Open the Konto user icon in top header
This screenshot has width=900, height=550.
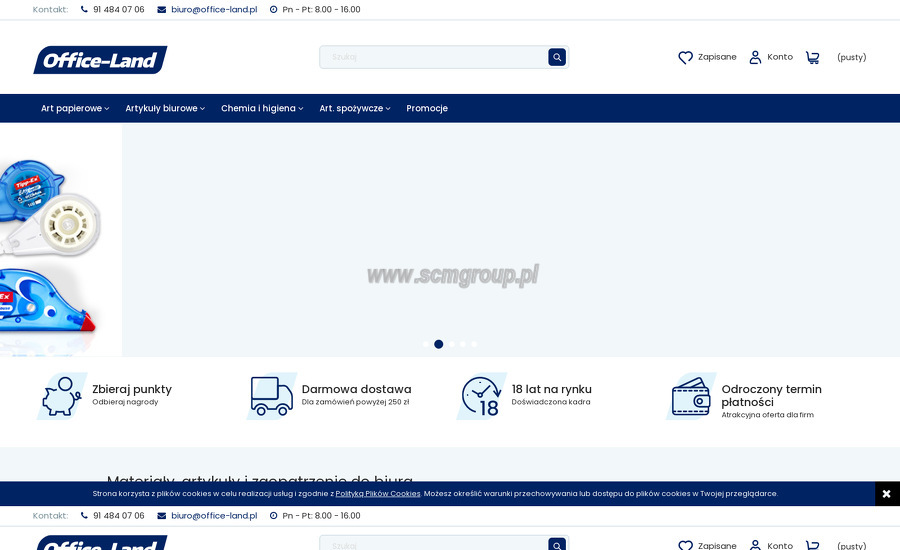pos(755,57)
